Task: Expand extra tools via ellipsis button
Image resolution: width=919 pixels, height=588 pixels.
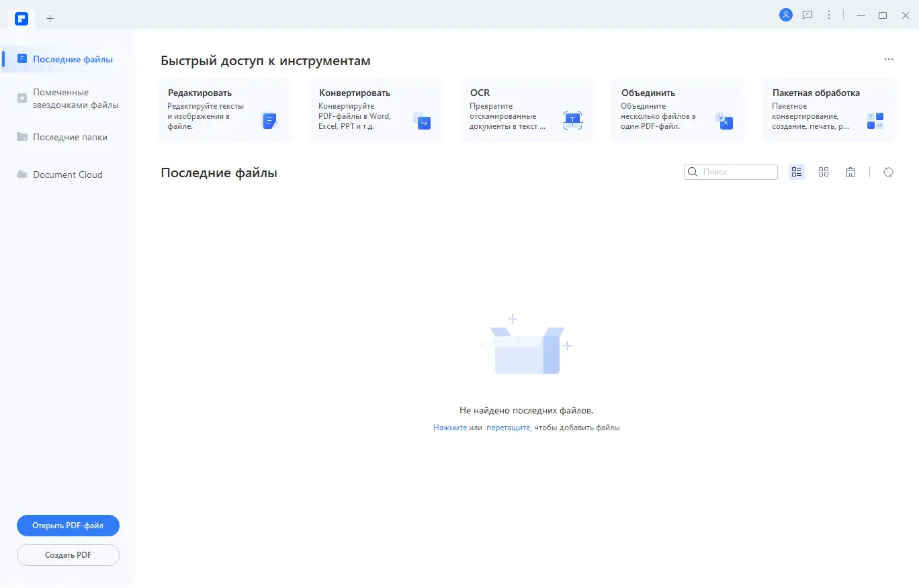Action: click(x=889, y=59)
